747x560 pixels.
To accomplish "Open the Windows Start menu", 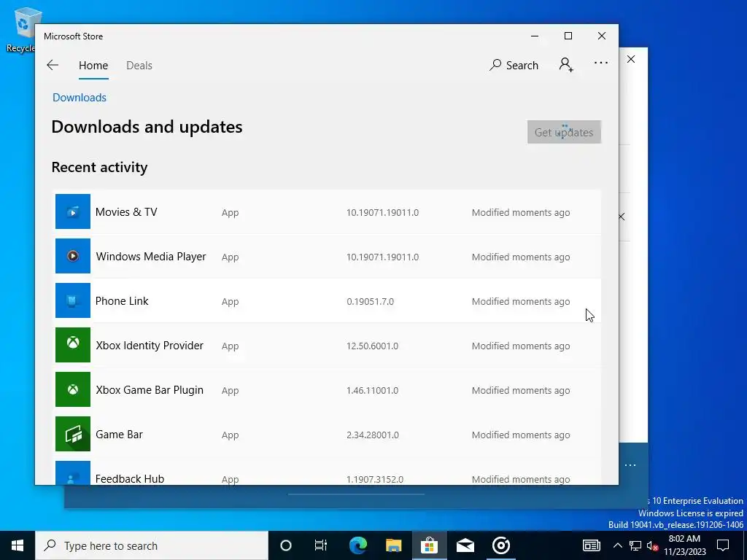I will (x=18, y=545).
